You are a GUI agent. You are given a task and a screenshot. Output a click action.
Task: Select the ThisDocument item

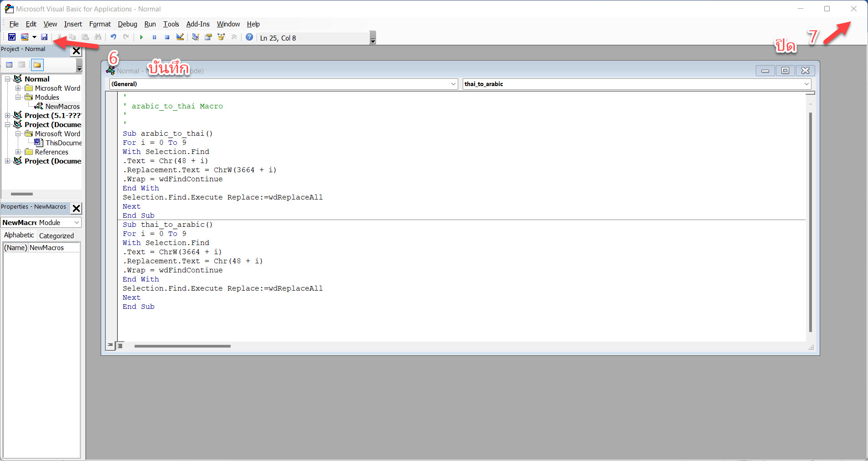[63, 143]
